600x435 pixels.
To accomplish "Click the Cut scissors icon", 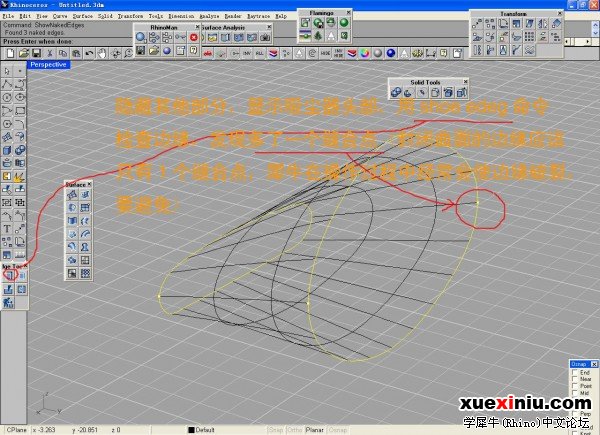I will coord(50,53).
